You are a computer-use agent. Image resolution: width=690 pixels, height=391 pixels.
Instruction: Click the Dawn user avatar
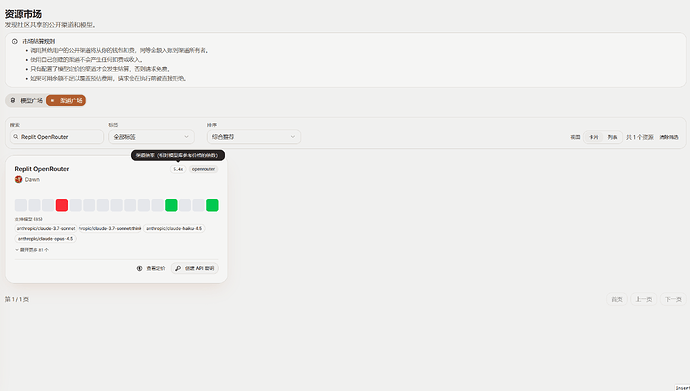click(18, 179)
